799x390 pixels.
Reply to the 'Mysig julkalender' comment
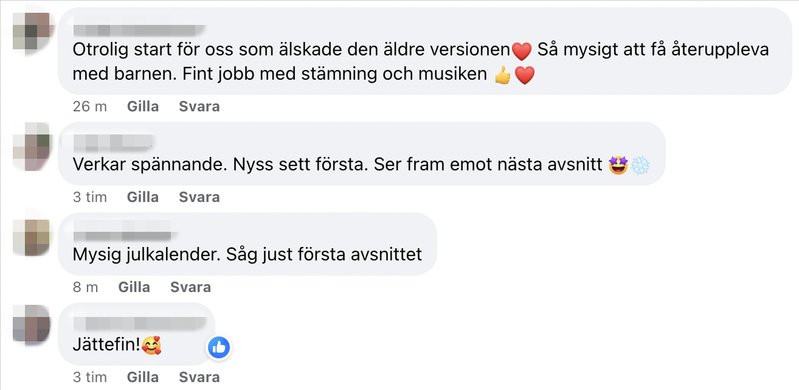tap(191, 287)
